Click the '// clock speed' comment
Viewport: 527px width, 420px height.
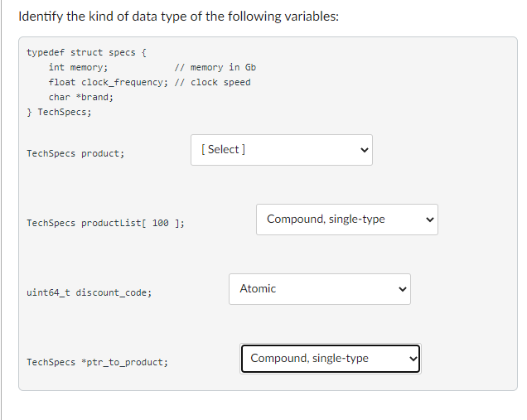212,82
